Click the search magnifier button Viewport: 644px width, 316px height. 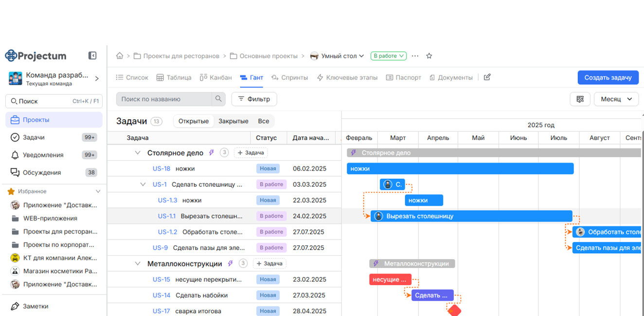tap(219, 99)
